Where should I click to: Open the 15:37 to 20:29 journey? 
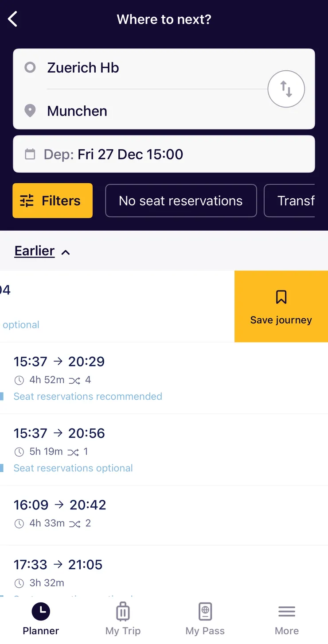point(164,378)
